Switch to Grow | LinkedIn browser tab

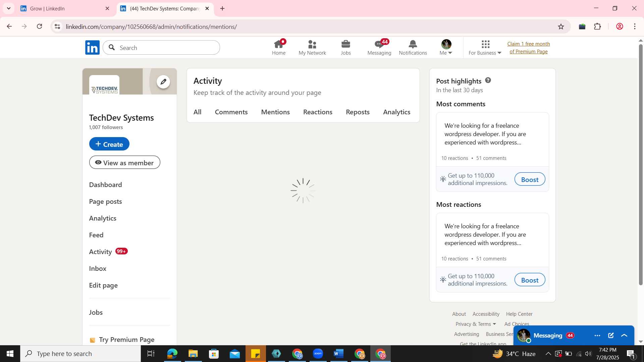[65, 8]
